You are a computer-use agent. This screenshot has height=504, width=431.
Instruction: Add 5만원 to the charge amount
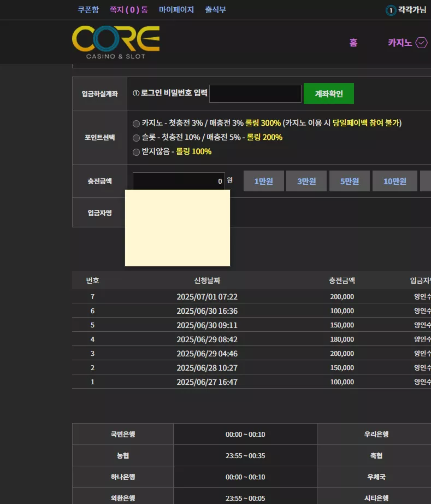[350, 181]
